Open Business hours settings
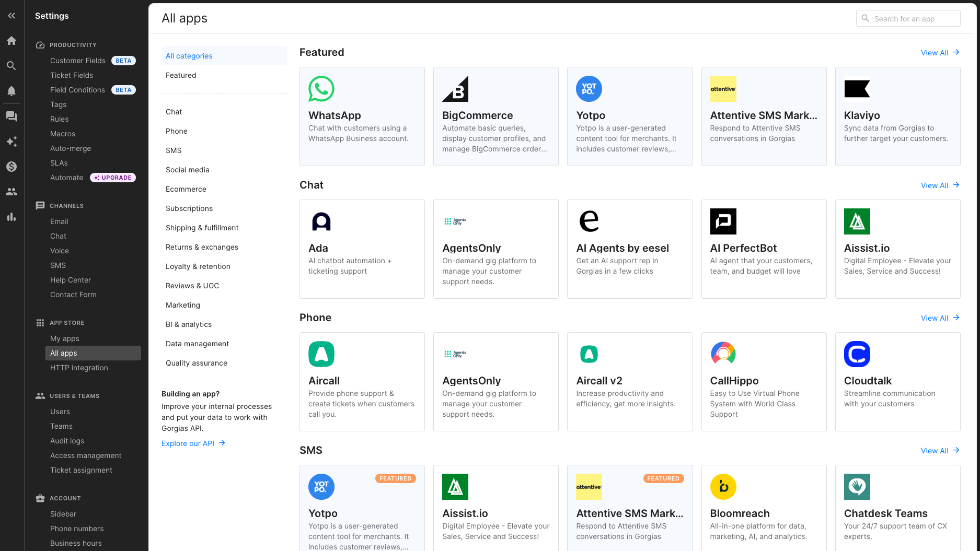 (76, 543)
